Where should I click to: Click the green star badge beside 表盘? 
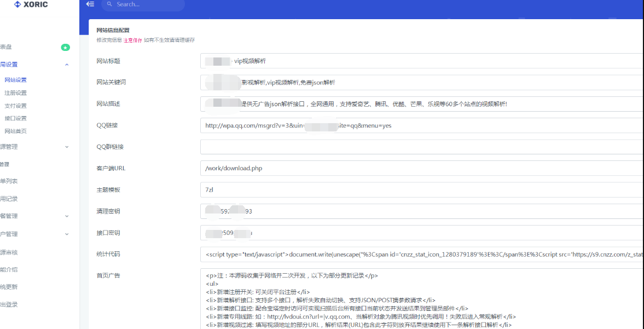coord(66,48)
